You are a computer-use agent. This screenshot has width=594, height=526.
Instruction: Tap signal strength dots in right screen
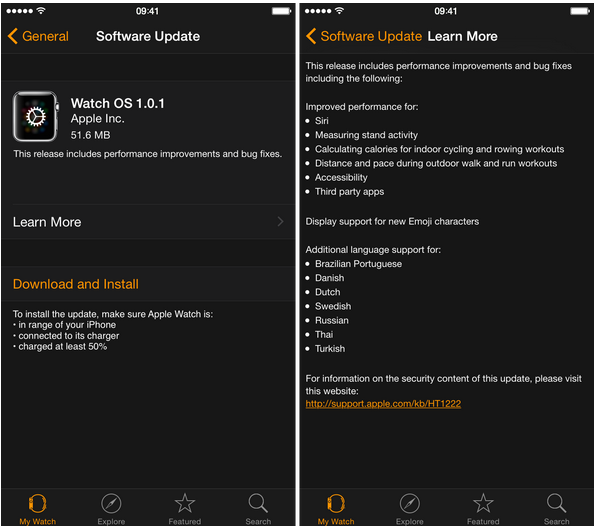[318, 11]
